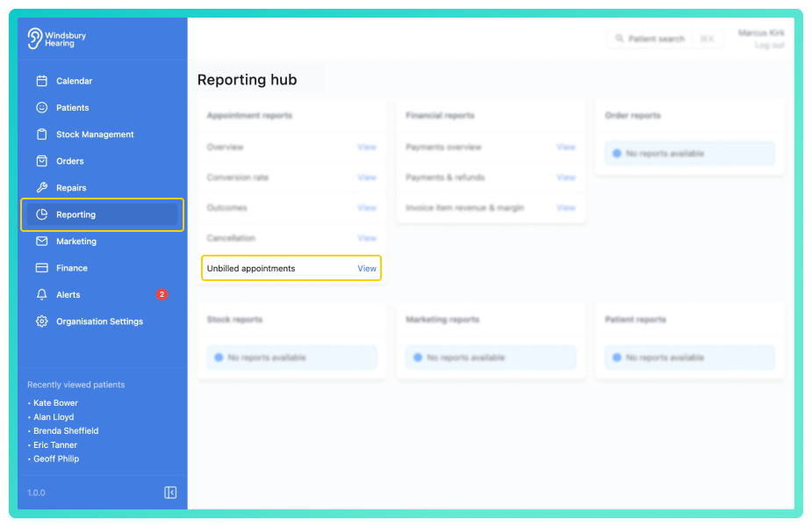Click the Repairs wrench icon

[42, 188]
